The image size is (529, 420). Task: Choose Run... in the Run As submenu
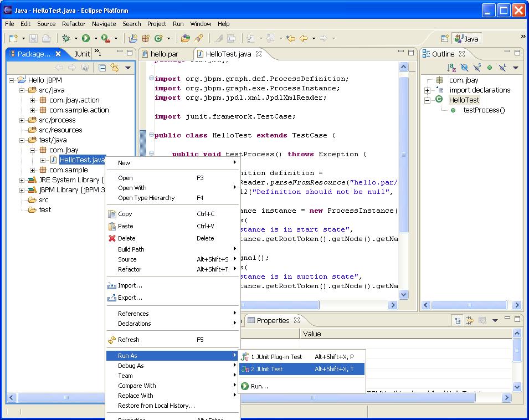pos(301,386)
